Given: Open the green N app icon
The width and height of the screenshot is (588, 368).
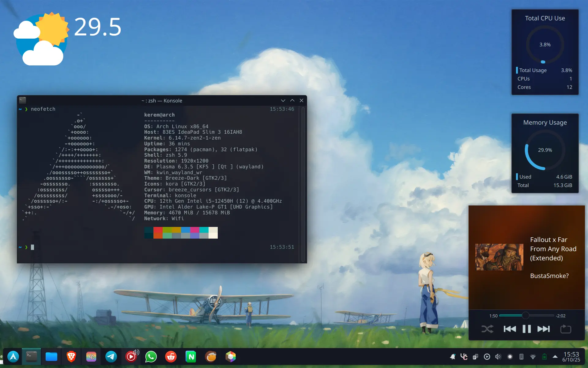Looking at the screenshot, I should (191, 357).
